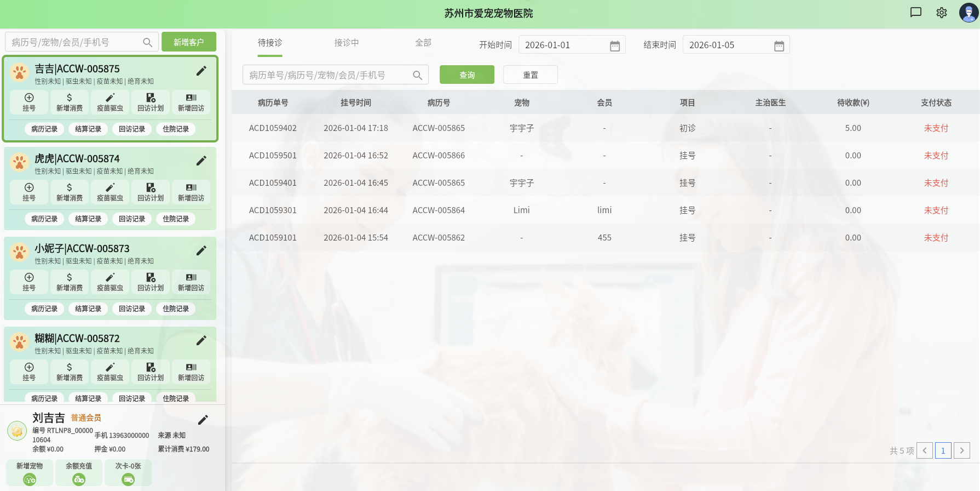Open the end date calendar icon
Viewport: 980px width, 491px height.
(x=779, y=45)
